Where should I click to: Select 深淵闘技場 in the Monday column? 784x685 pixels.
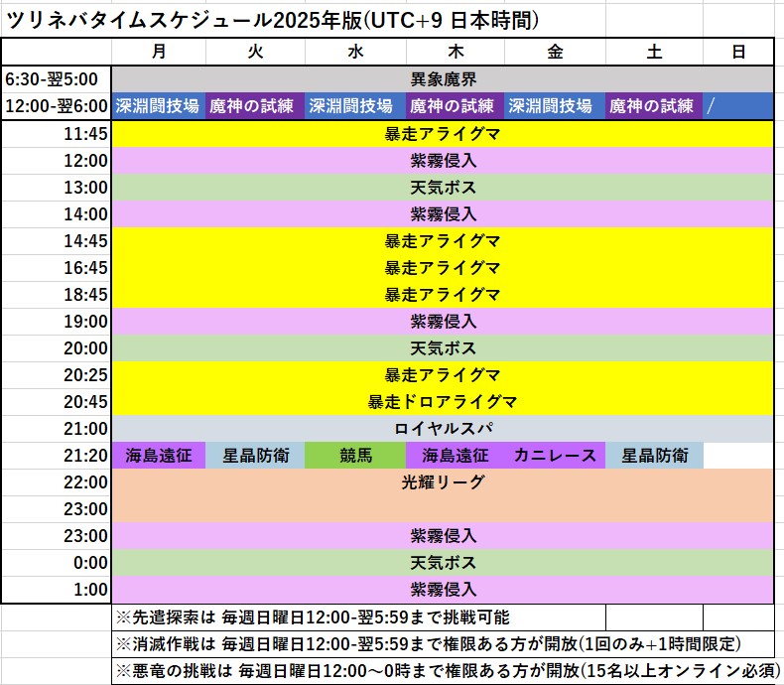pos(159,106)
